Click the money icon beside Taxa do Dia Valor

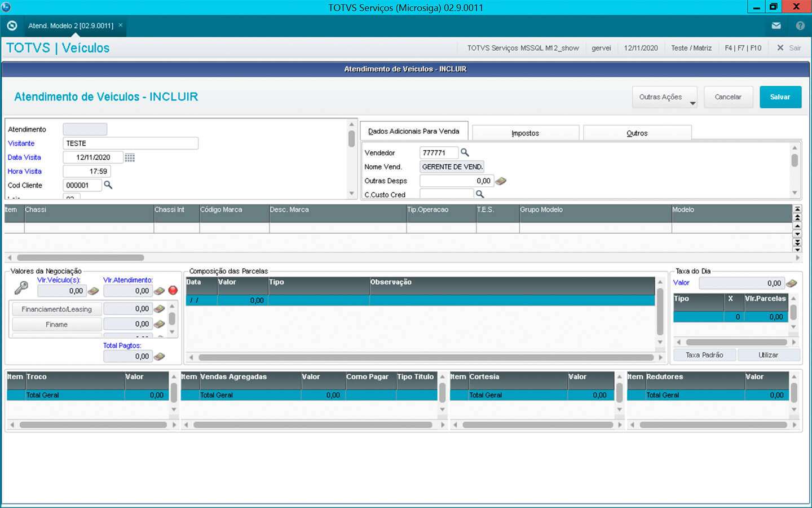point(792,283)
